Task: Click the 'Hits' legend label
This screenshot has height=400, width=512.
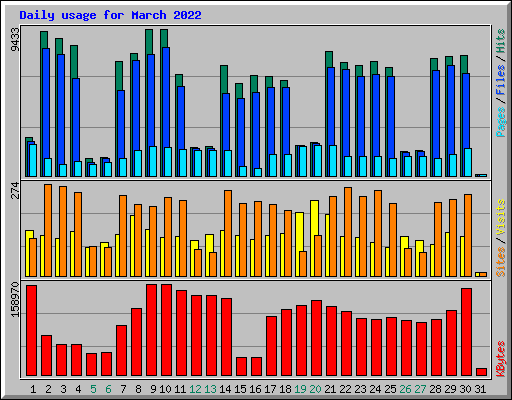Action: pos(500,41)
